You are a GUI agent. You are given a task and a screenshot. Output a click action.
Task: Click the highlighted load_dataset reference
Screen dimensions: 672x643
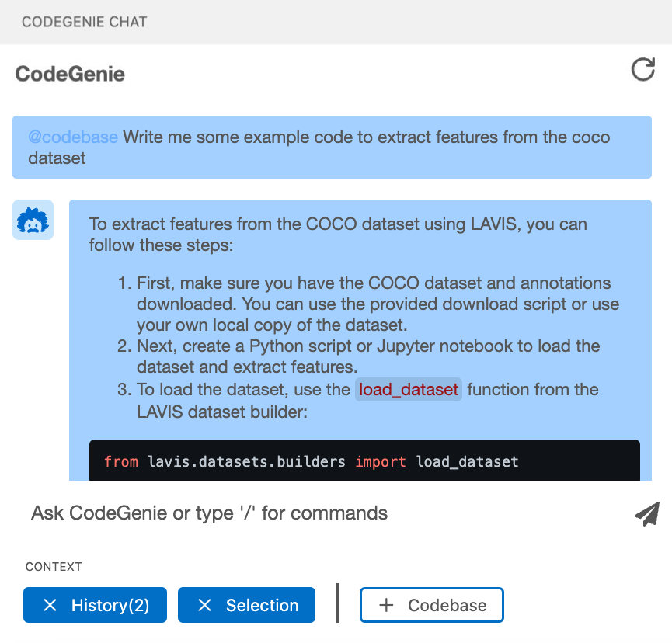coord(408,390)
